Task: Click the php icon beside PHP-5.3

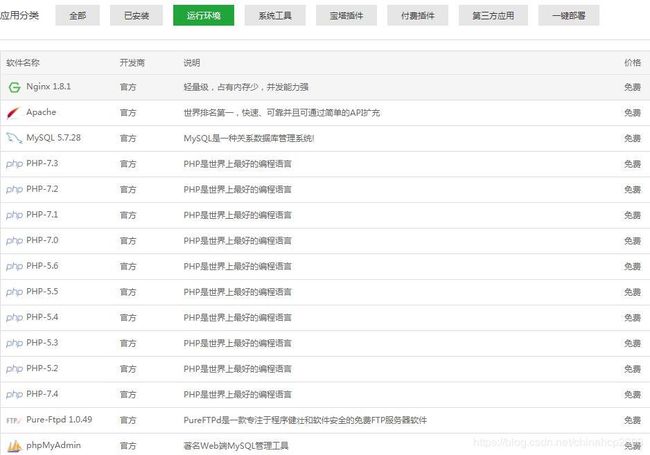Action: [x=15, y=344]
